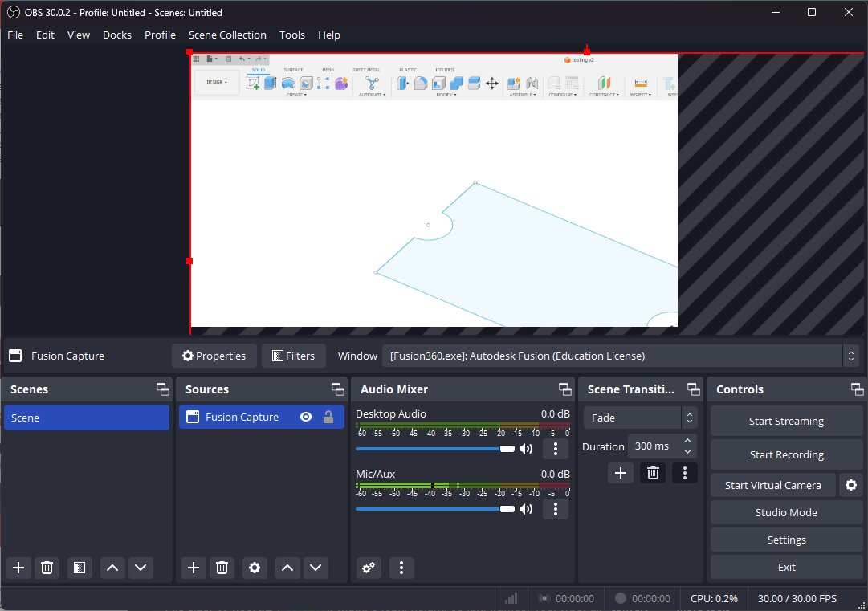Pop out the Scenes dock
Viewport: 868px width, 611px height.
[163, 389]
